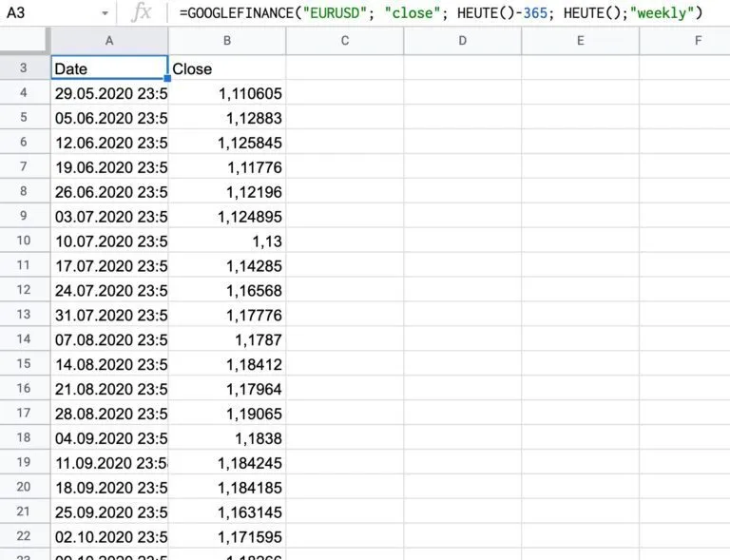
Task: Select column D header
Action: coord(463,41)
